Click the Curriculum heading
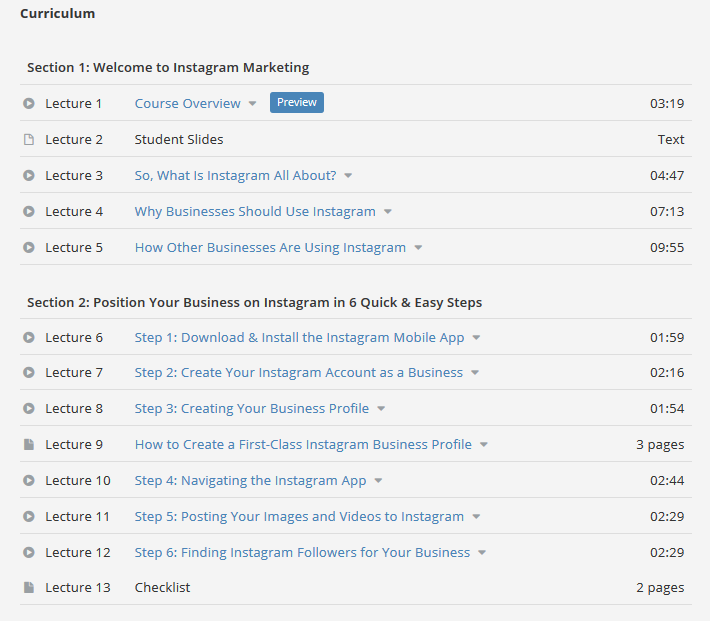The image size is (710, 621). tap(58, 14)
